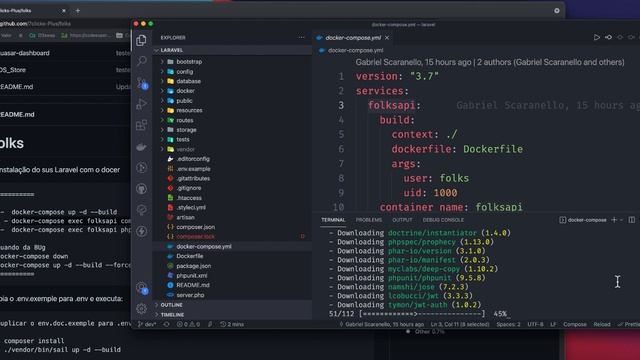The image size is (640, 360).
Task: Open changes icon in the editor toolbar
Action: click(x=609, y=38)
